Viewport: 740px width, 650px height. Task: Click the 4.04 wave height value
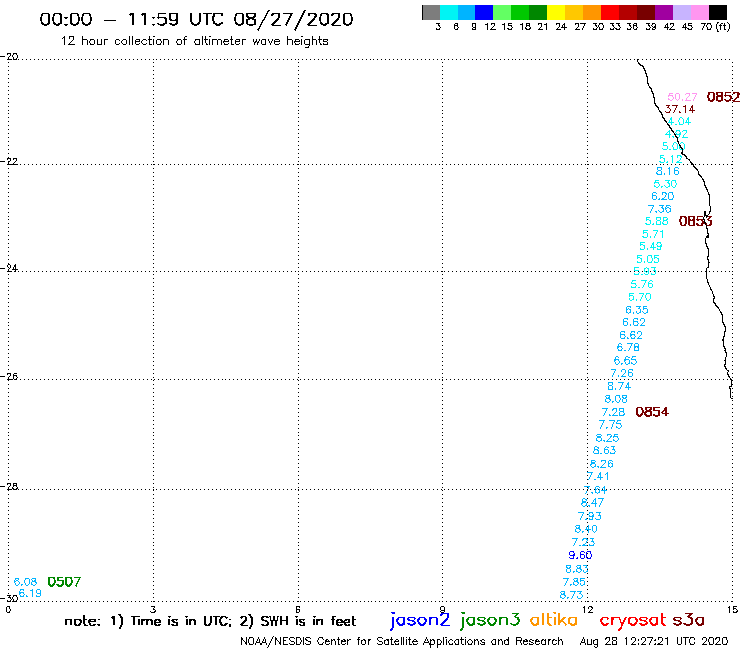679,121
